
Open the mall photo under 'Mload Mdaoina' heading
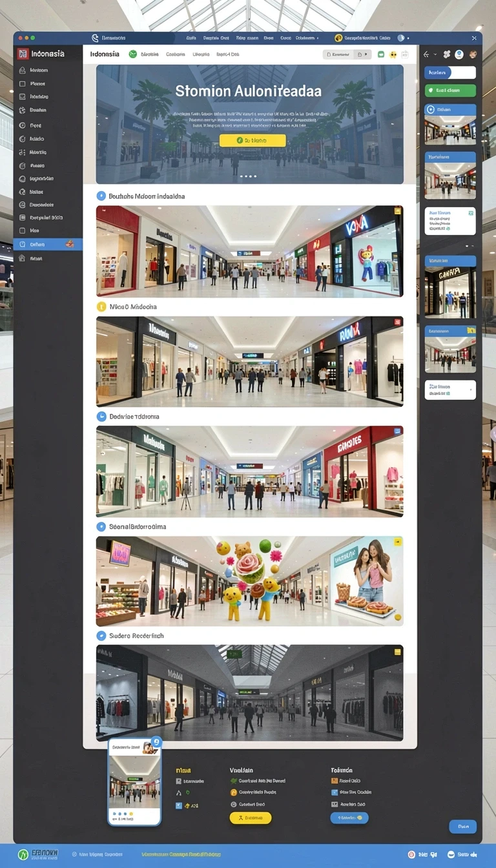tap(249, 362)
